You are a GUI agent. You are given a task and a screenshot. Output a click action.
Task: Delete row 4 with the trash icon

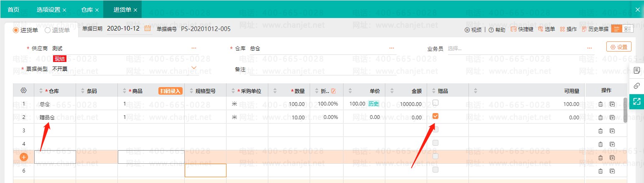(601, 144)
